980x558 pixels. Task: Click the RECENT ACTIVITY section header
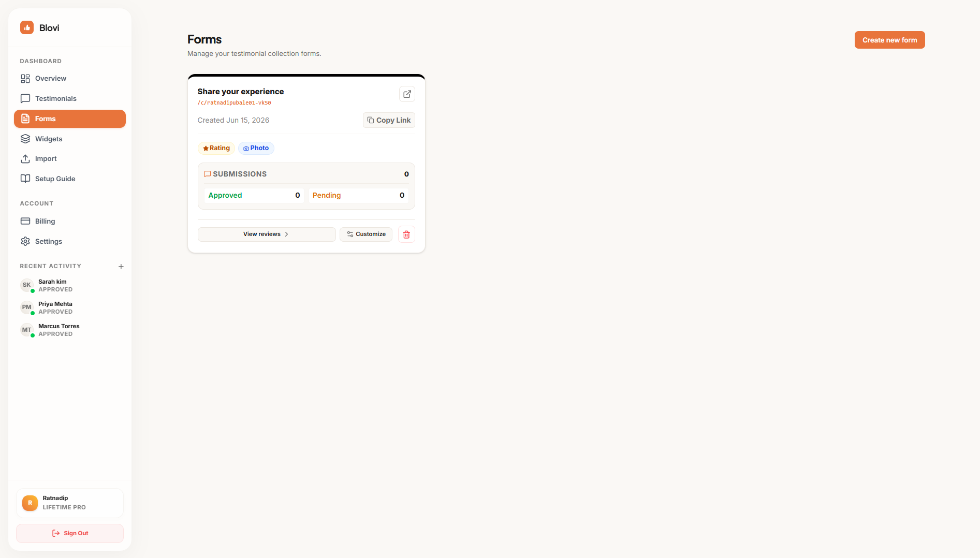51,266
